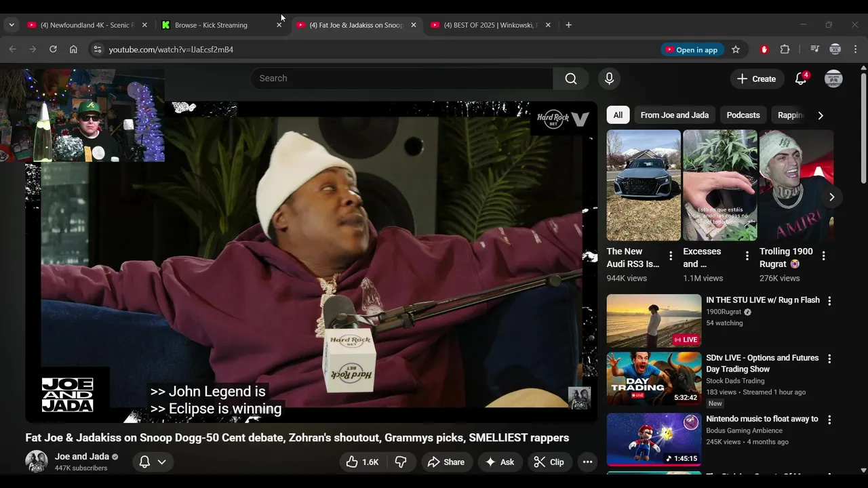Select the Podcasts filter chip
The image size is (868, 488).
pos(743,115)
